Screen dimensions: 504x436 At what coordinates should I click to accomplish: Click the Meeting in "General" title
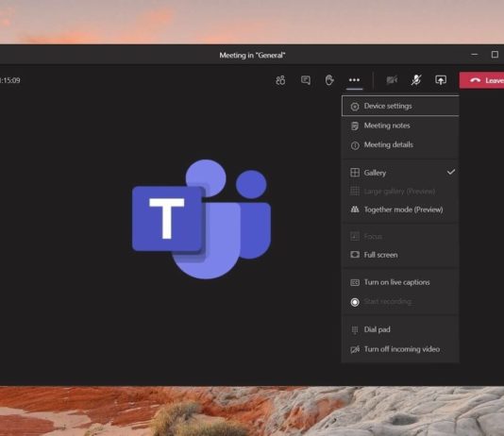click(252, 56)
